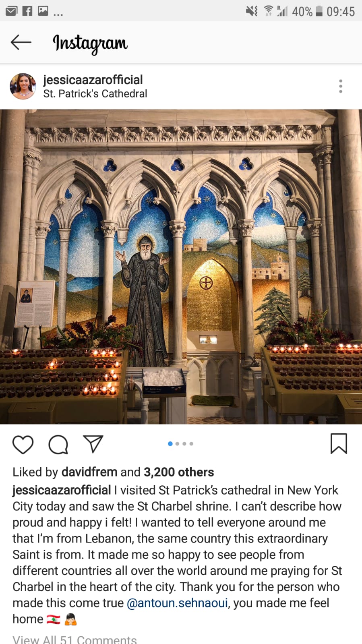
Task: Tap the St Charbel shrine photo
Action: coord(181,267)
